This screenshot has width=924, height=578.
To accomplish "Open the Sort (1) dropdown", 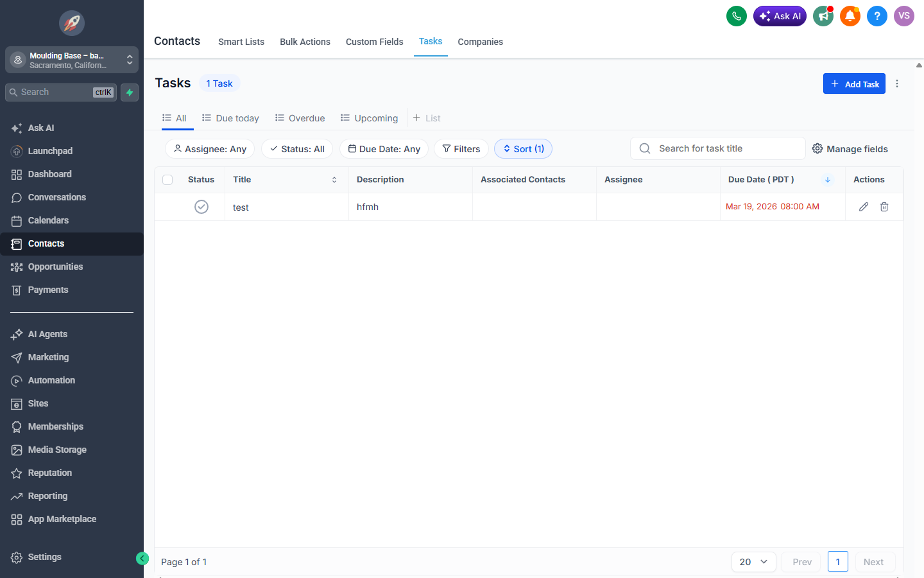I will tap(523, 149).
